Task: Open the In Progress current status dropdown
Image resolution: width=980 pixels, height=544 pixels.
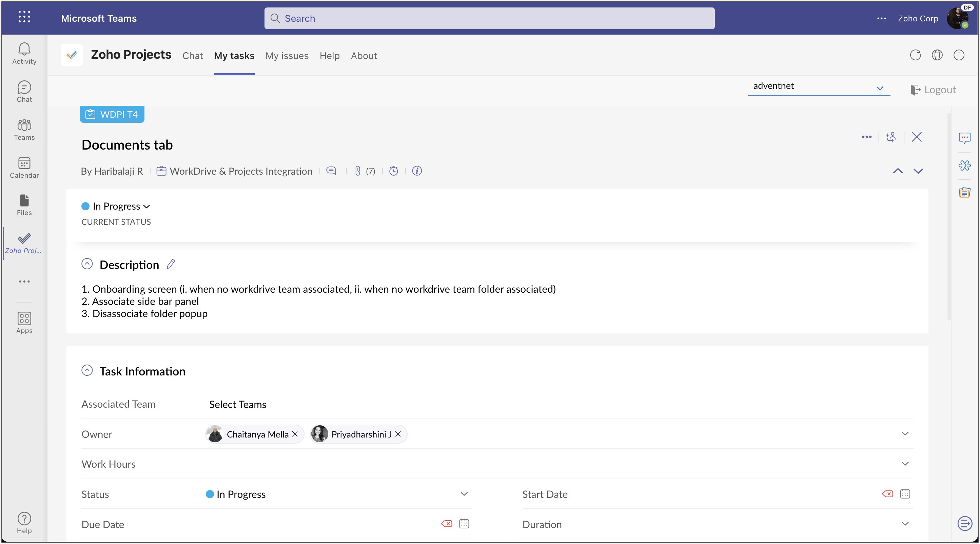Action: 116,206
